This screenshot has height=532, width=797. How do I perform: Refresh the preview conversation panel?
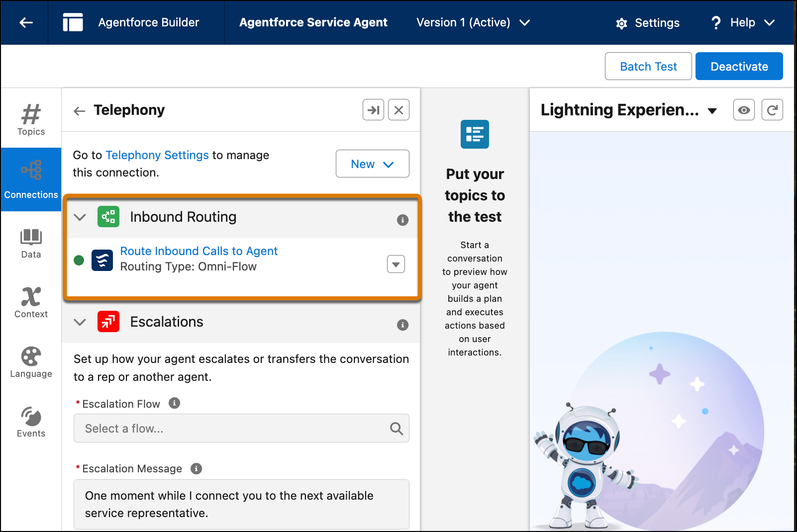772,110
